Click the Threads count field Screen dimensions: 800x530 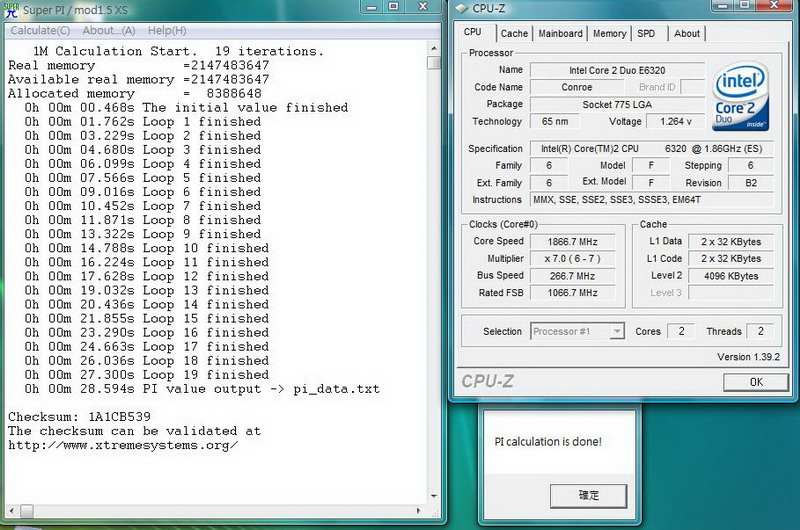(x=760, y=331)
